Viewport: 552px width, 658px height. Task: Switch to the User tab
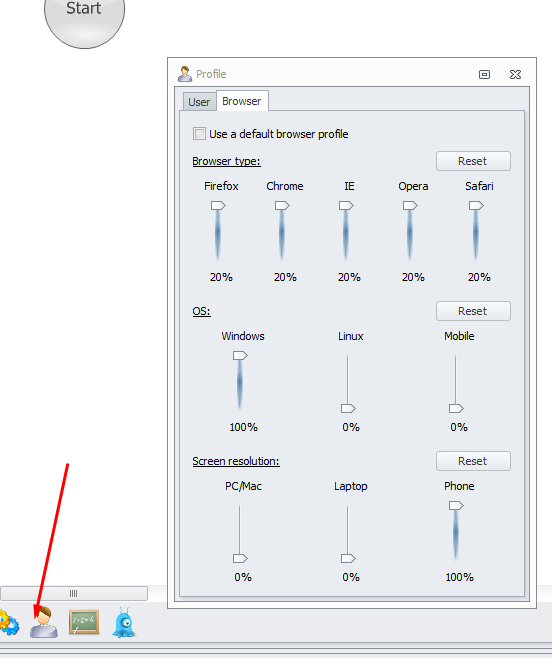pos(199,102)
